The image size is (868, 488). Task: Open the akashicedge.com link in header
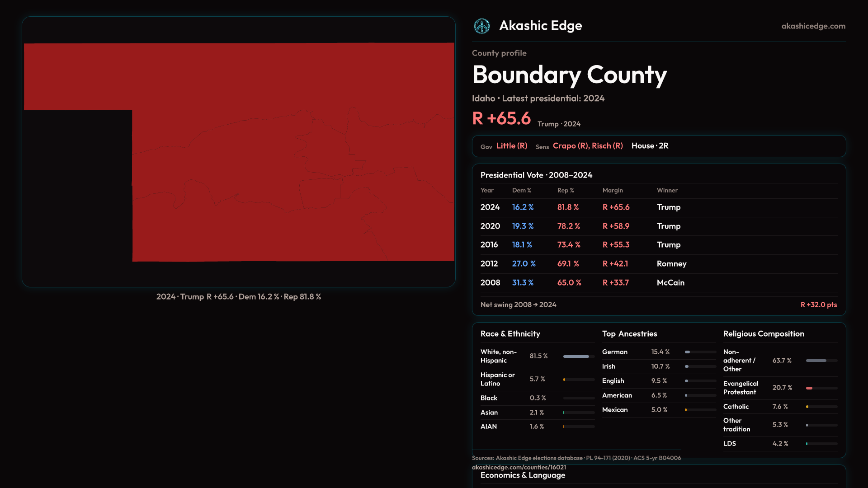[813, 26]
